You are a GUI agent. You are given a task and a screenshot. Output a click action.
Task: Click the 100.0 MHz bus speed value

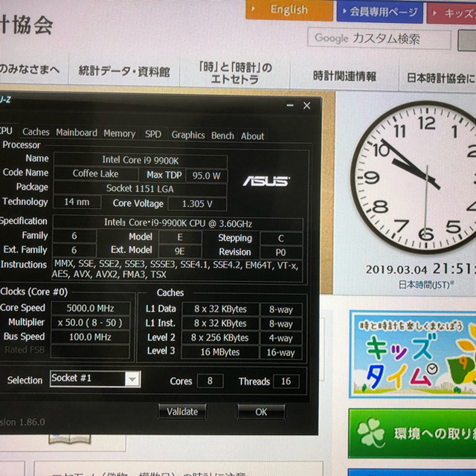point(90,337)
